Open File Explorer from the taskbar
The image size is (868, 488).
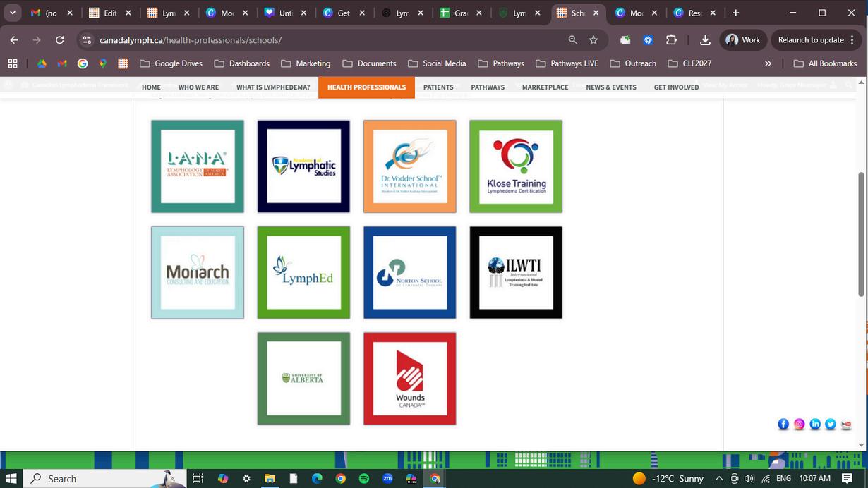click(270, 478)
